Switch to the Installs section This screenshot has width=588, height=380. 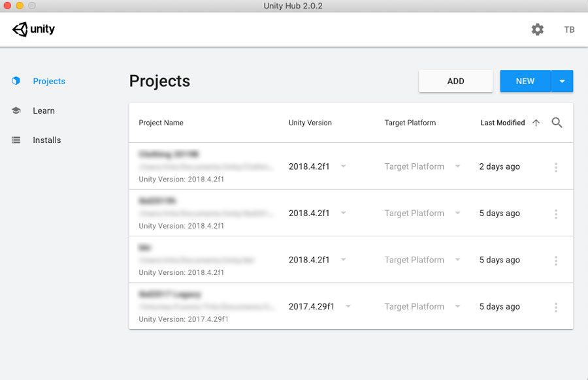46,140
